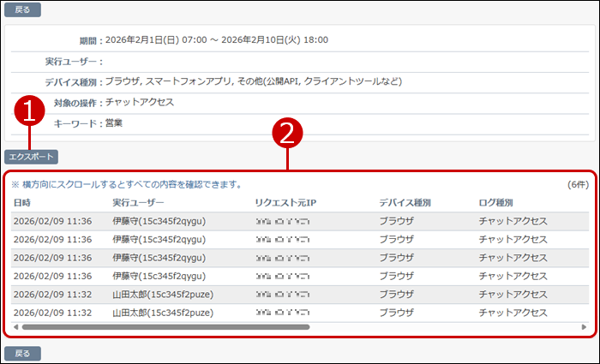Image resolution: width=600 pixels, height=364 pixels.
Task: Click the red callout marker numbered 2
Action: [287, 133]
